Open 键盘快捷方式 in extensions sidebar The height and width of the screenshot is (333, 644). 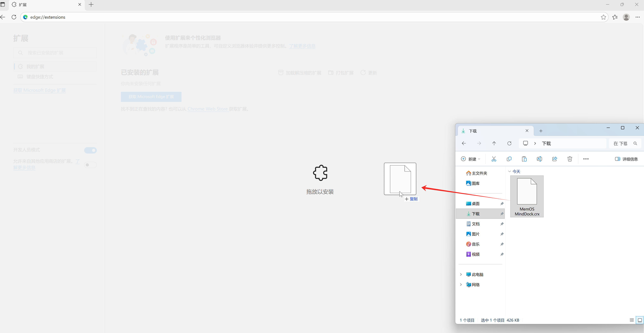click(x=40, y=77)
